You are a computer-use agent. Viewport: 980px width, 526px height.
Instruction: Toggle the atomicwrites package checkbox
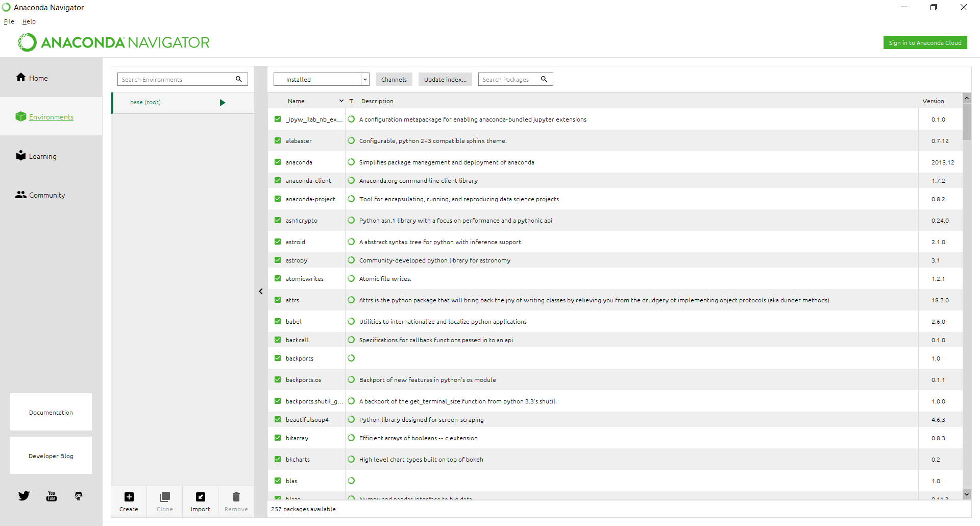(x=278, y=278)
